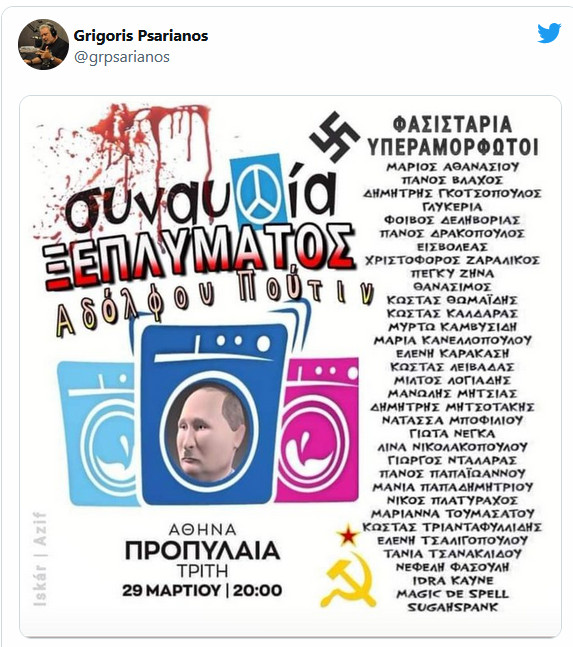Click the ΥΠΕΡΑΜΟΡΦΩΤΟΙ heading text
Viewport: 573px width, 647px height.
point(453,147)
